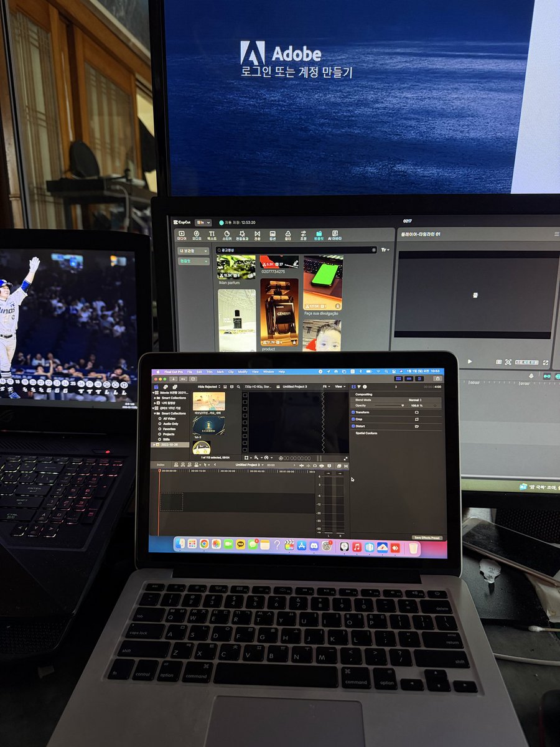The image size is (560, 747).
Task: Open the Clip menu
Action: tap(231, 372)
